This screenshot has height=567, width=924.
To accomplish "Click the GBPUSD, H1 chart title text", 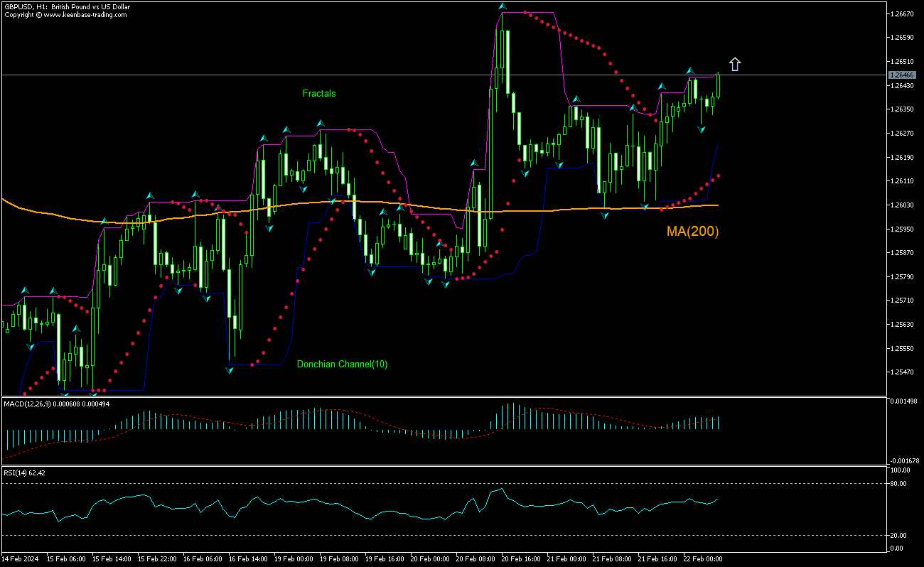I will [x=67, y=6].
